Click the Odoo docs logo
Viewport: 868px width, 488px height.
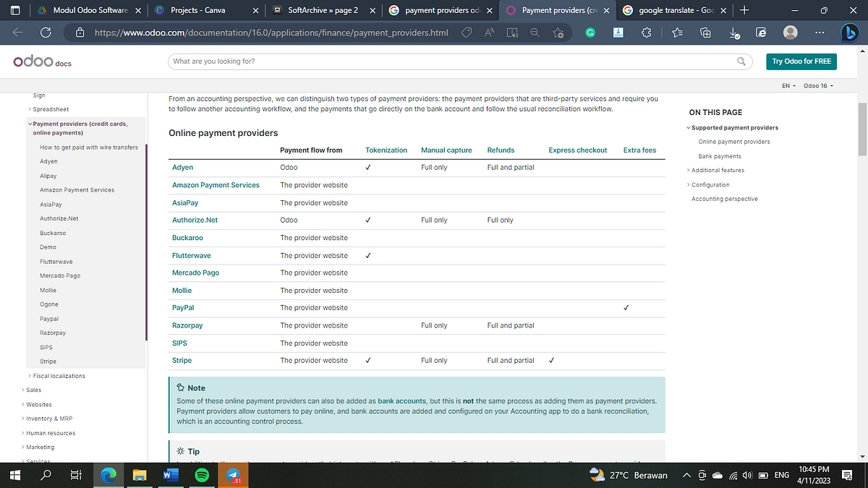41,62
